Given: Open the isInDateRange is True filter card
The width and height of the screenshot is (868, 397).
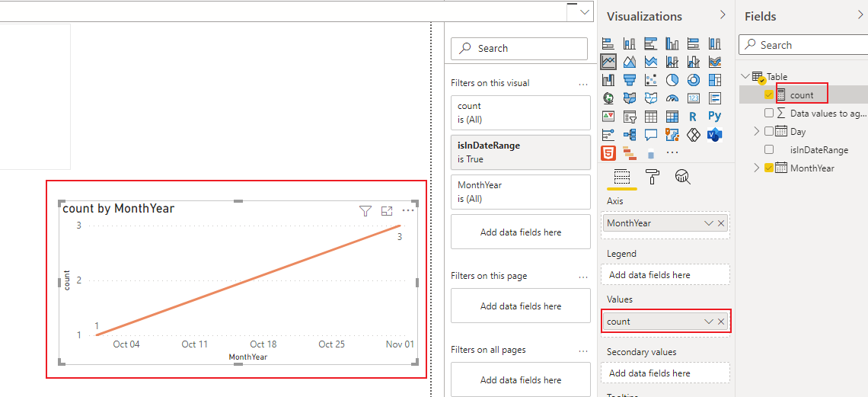Looking at the screenshot, I should pyautogui.click(x=521, y=152).
